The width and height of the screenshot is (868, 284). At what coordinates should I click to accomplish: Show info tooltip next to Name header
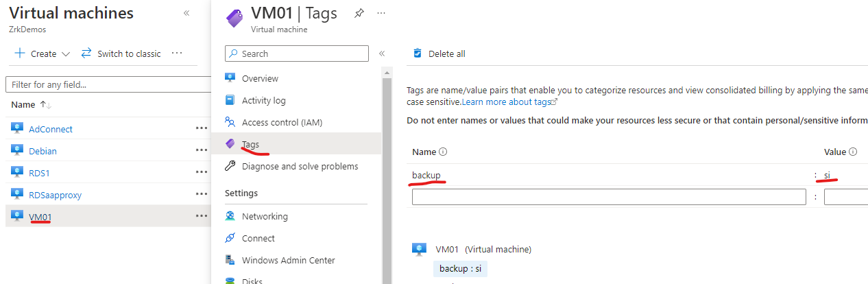(443, 152)
